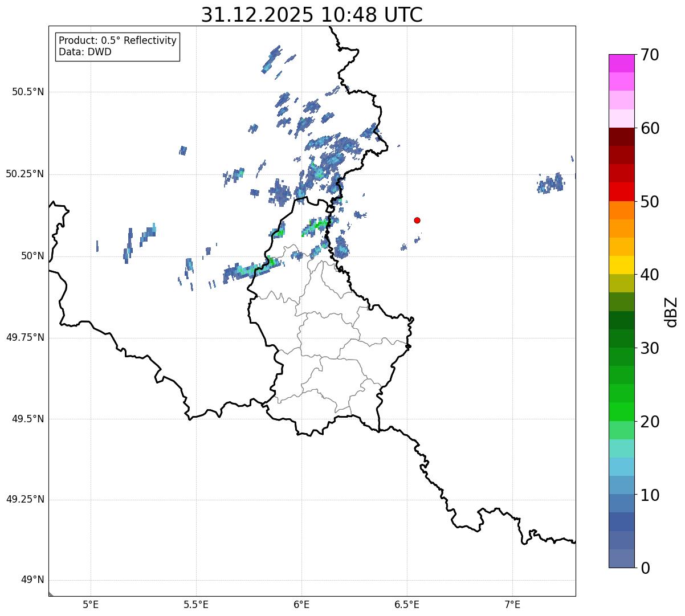Image resolution: width=685 pixels, height=616 pixels.
Task: Click the colorbar tick label 60
Action: coord(650,128)
